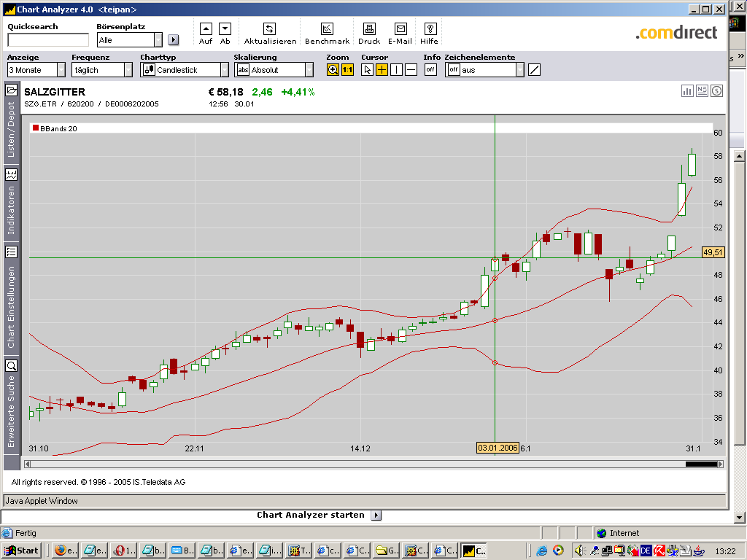Screen dimensions: 747x560
Task: Click the Börsenplatz go arrow button
Action: click(173, 40)
